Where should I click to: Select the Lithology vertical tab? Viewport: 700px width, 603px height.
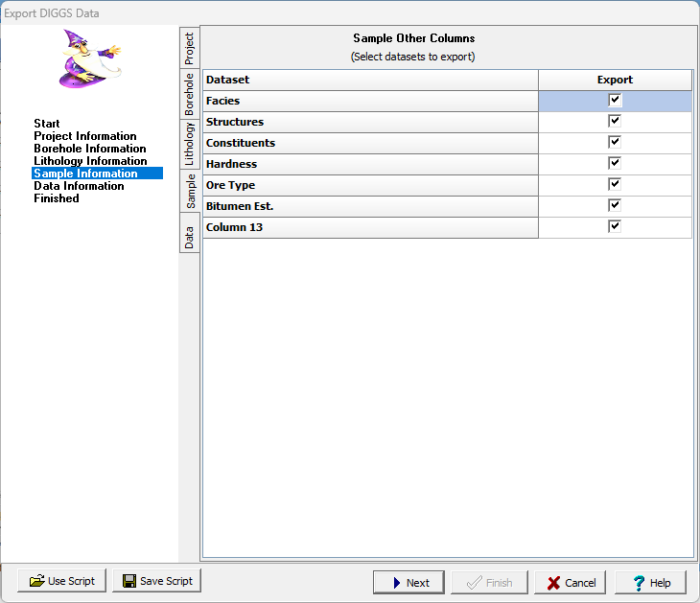190,144
